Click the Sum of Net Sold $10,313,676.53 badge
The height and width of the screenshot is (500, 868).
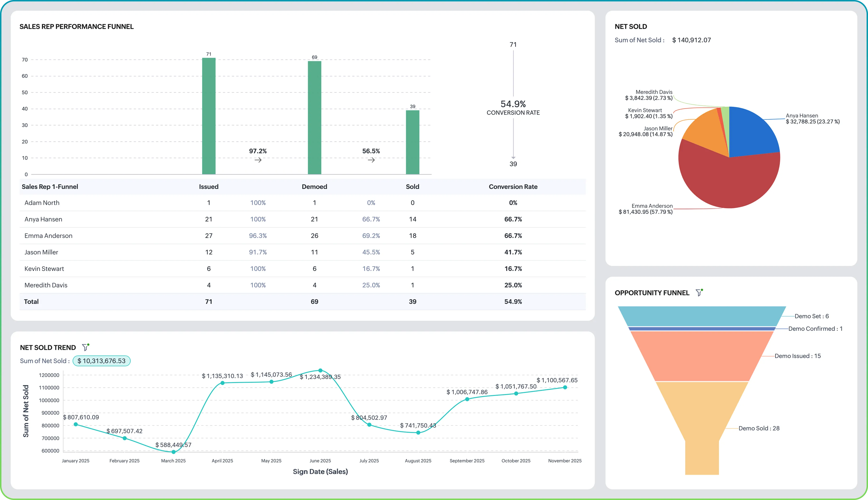pyautogui.click(x=101, y=361)
